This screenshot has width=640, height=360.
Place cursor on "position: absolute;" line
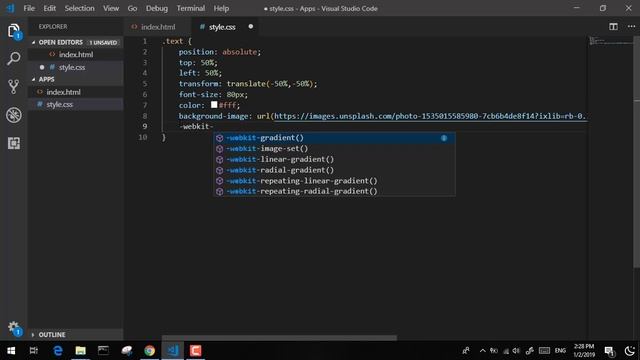click(220, 52)
